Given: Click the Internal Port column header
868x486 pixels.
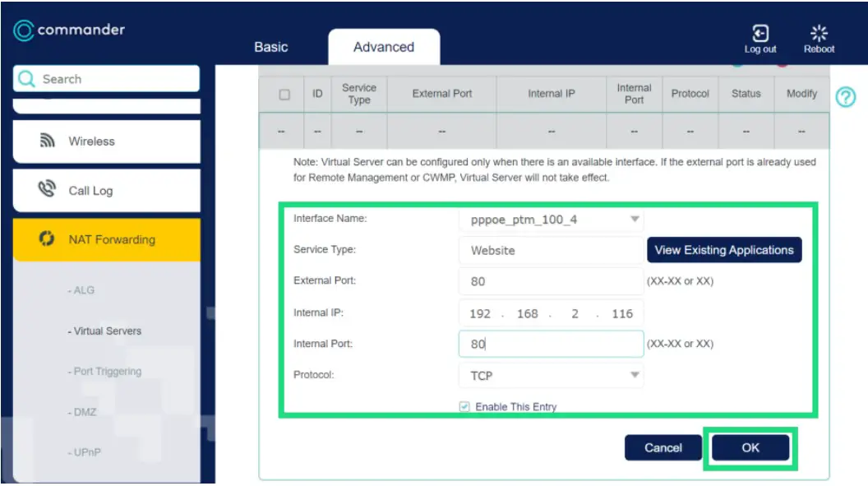Looking at the screenshot, I should (x=634, y=94).
